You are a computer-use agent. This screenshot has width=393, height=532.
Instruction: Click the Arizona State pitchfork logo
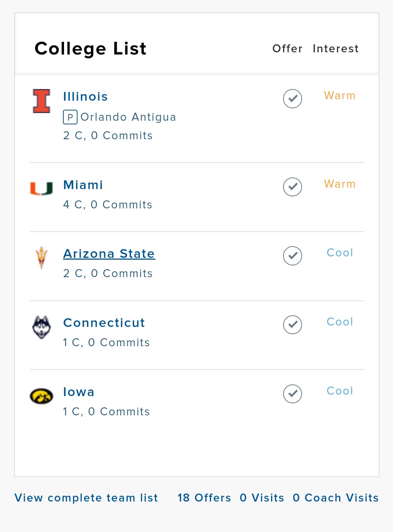[41, 257]
